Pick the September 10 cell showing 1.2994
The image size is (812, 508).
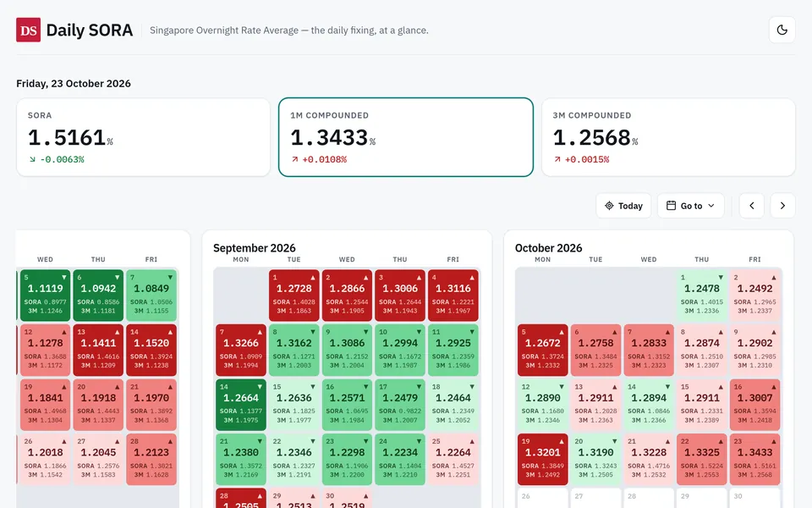(400, 350)
